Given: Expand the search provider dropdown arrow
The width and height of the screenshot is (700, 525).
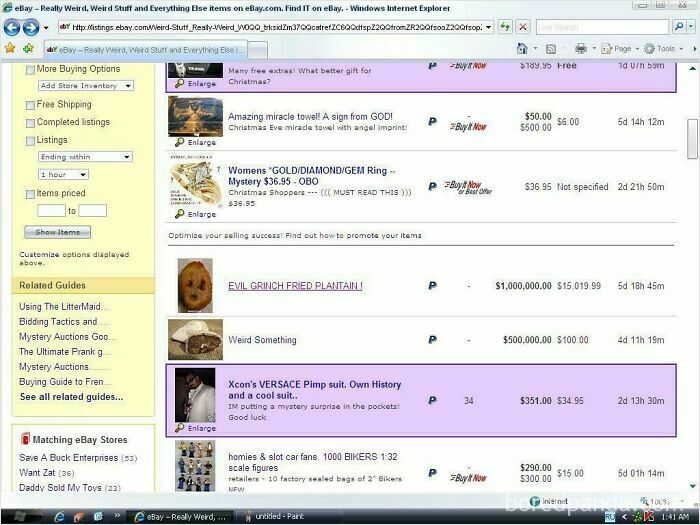Looking at the screenshot, I should [691, 27].
